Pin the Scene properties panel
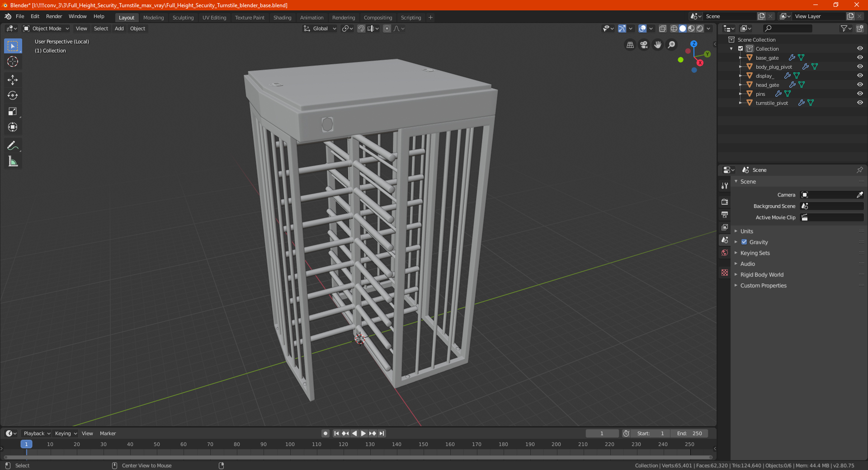 pyautogui.click(x=859, y=170)
